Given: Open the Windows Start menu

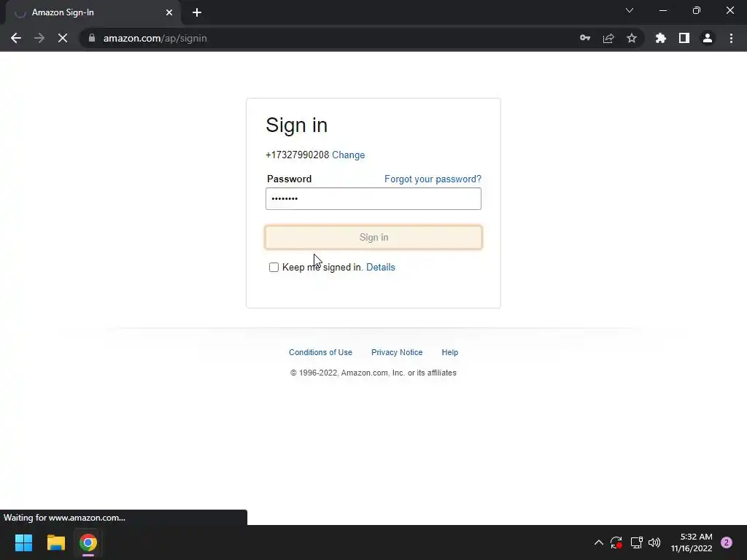Looking at the screenshot, I should pos(24,542).
